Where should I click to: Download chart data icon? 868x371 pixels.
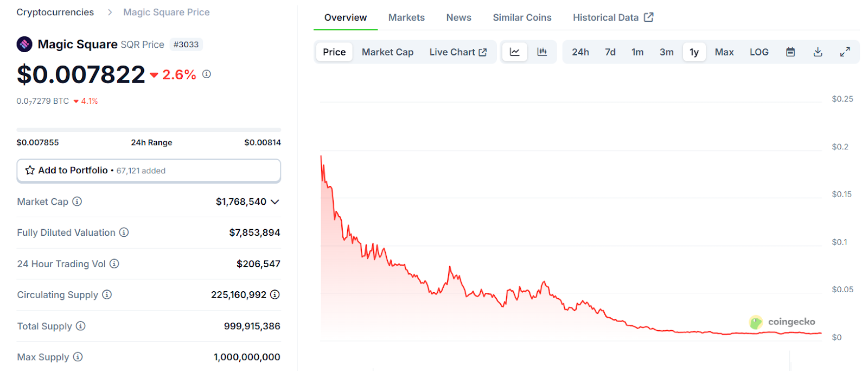(x=818, y=52)
